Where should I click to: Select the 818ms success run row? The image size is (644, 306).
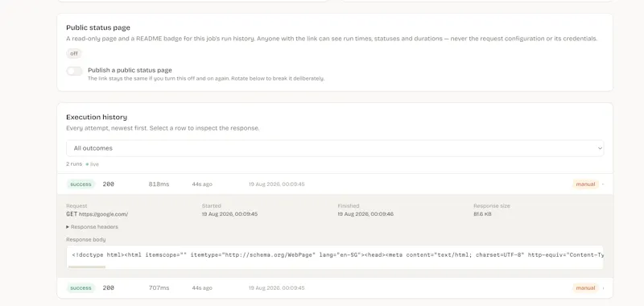(335, 184)
